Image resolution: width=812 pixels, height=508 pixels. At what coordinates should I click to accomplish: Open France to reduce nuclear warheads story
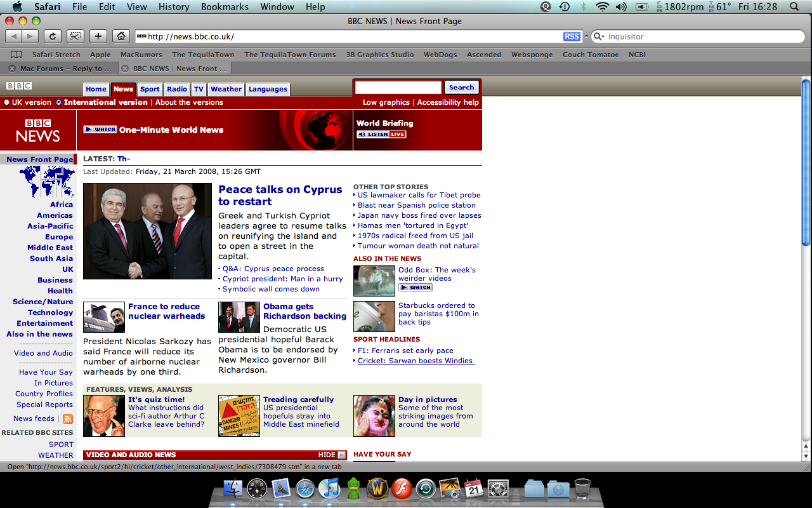pos(166,311)
